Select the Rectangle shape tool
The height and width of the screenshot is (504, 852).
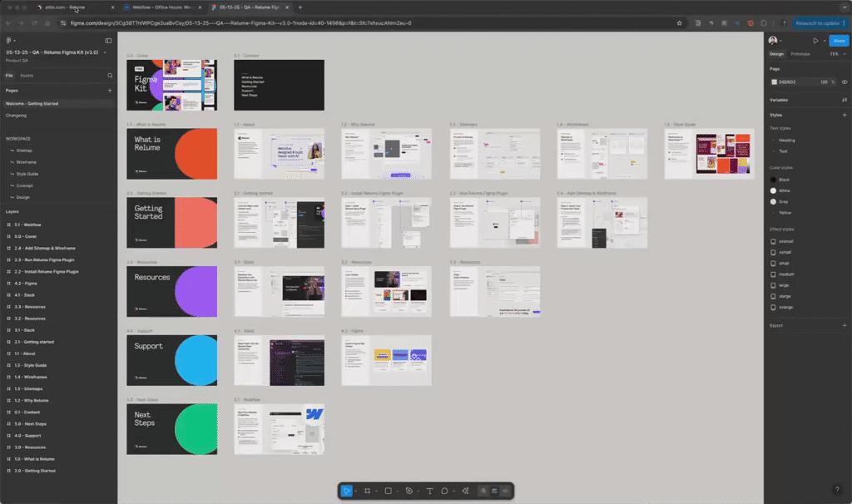pos(388,492)
